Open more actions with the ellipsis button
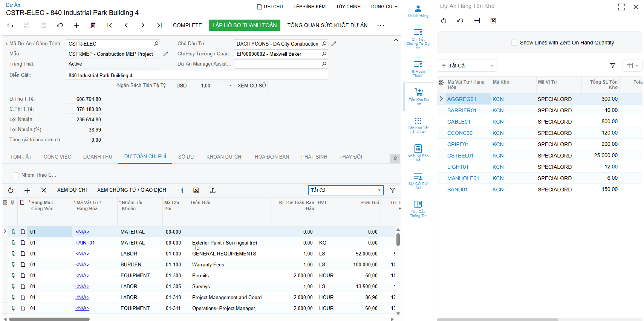The height and width of the screenshot is (321, 644). click(381, 25)
